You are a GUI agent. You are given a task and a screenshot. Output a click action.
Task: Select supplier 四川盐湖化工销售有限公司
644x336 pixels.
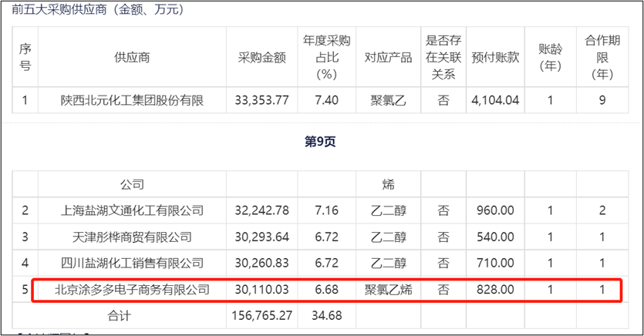click(x=132, y=263)
